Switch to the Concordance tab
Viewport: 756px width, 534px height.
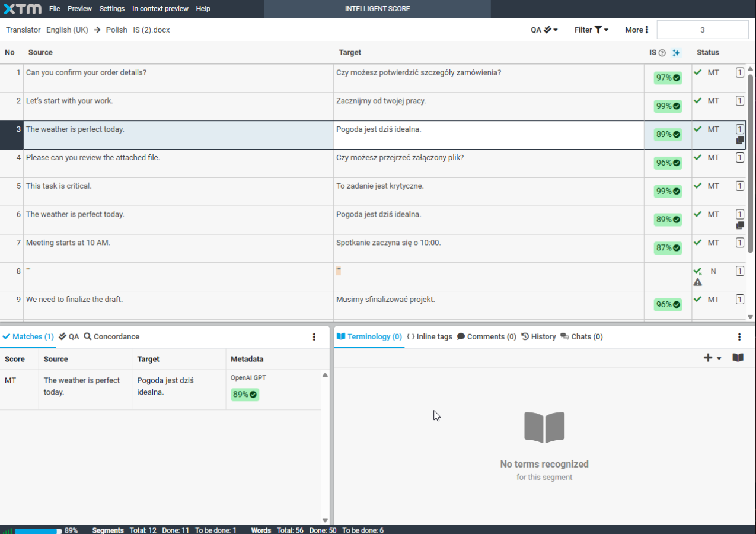click(111, 336)
